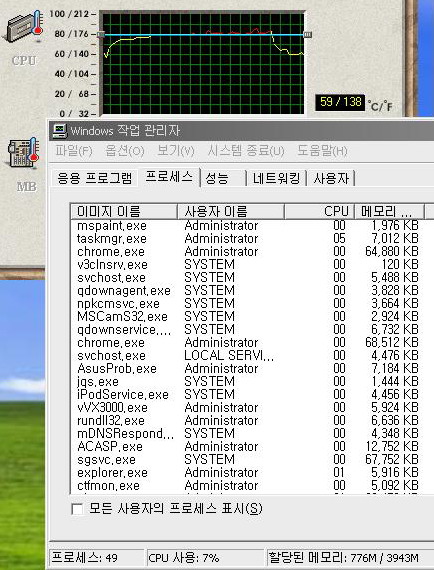Screen dimensions: 434x570
Task: Select the iPodService.exe process row
Action: pos(248,394)
